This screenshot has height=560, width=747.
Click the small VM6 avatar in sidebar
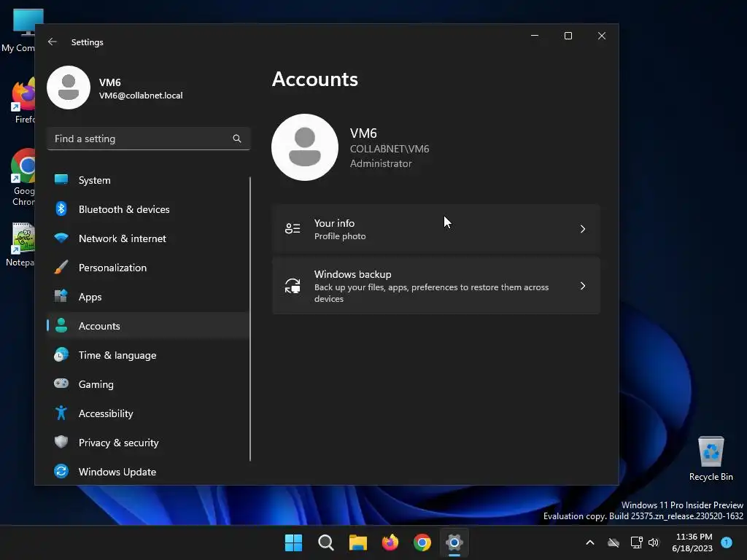pos(69,87)
